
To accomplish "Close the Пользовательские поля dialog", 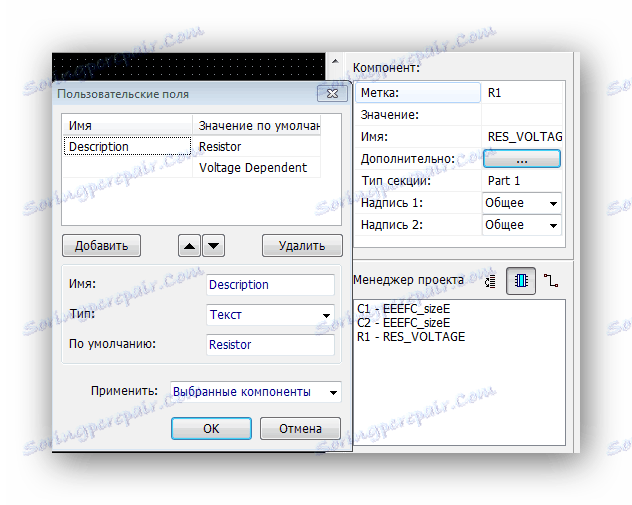I will click(x=332, y=94).
